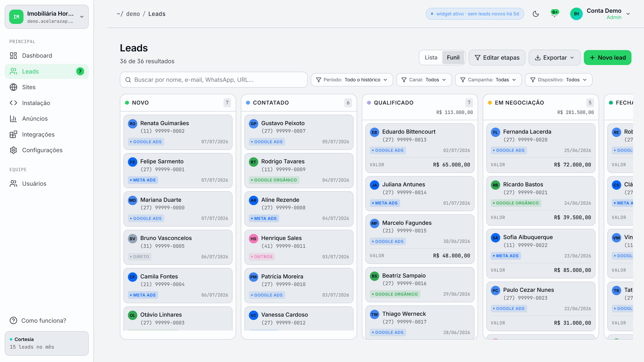The height and width of the screenshot is (362, 644).
Task: Open notifications bell with 9+ badge
Action: tap(555, 13)
